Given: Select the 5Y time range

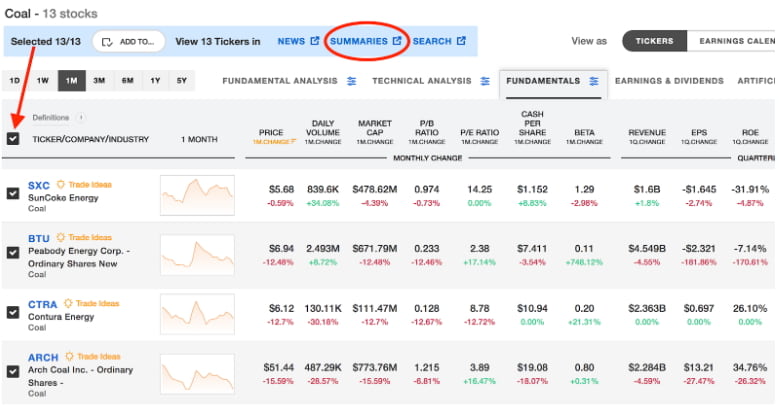Looking at the screenshot, I should [182, 81].
